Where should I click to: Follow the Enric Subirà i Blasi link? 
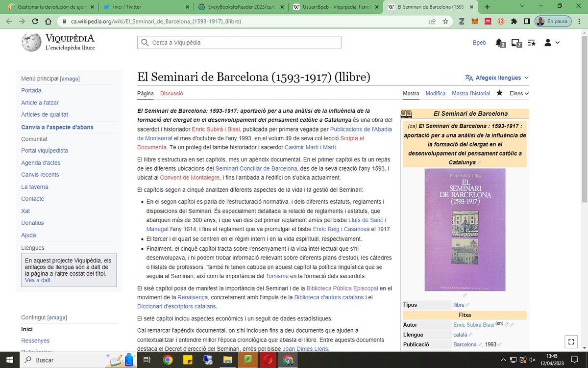(216, 129)
